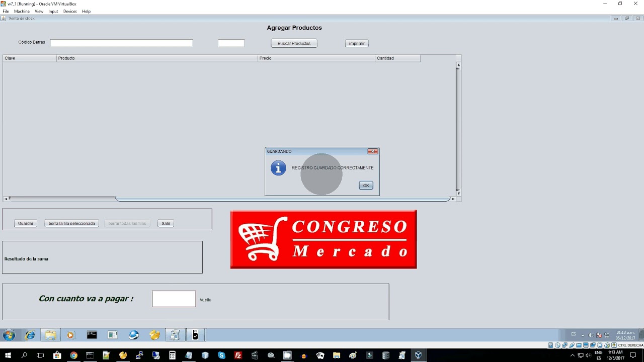Open the VirtualBox View menu

tap(39, 11)
